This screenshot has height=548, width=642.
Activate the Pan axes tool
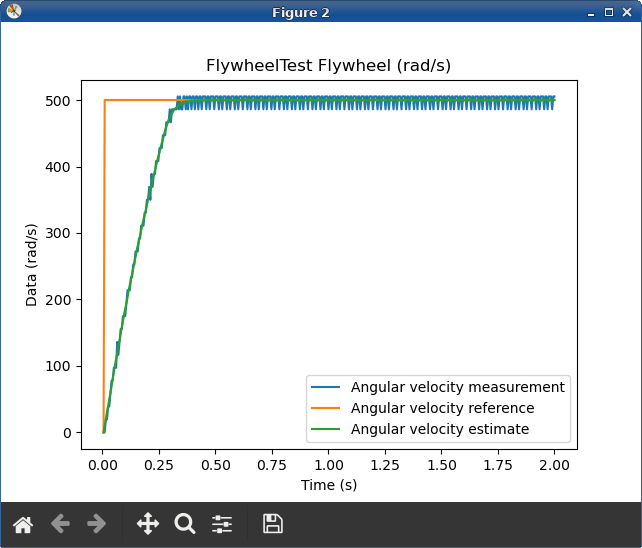pos(148,523)
